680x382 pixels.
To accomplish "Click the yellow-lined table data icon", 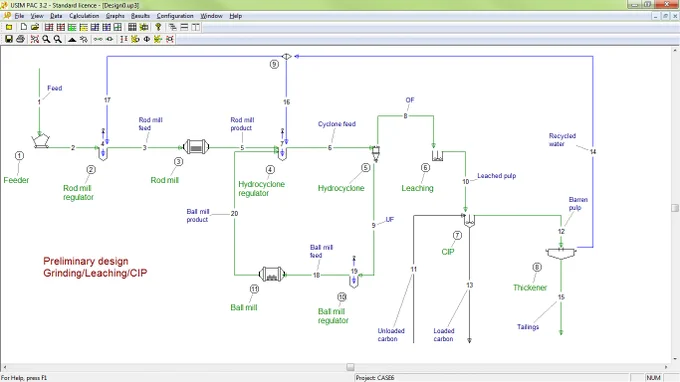I will 84,27.
